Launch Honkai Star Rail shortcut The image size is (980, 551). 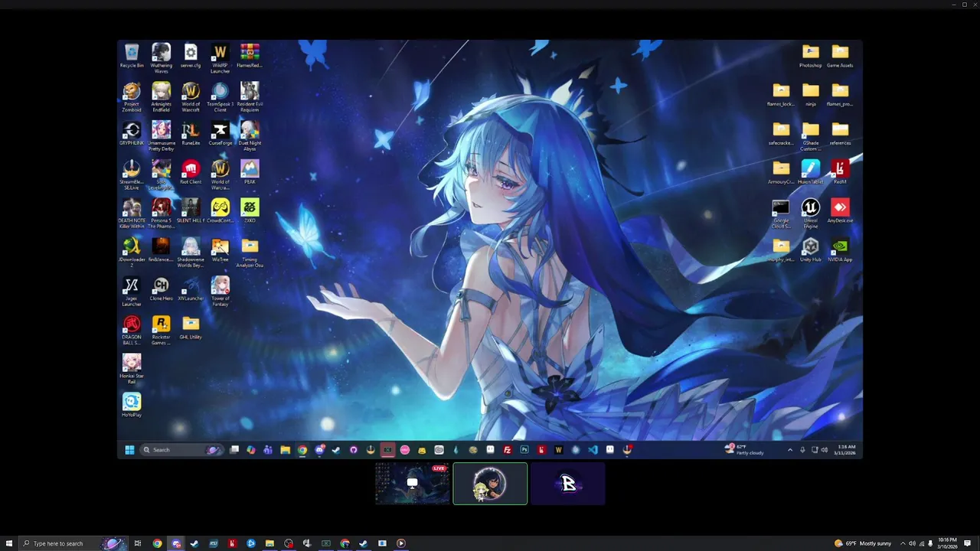(x=132, y=370)
